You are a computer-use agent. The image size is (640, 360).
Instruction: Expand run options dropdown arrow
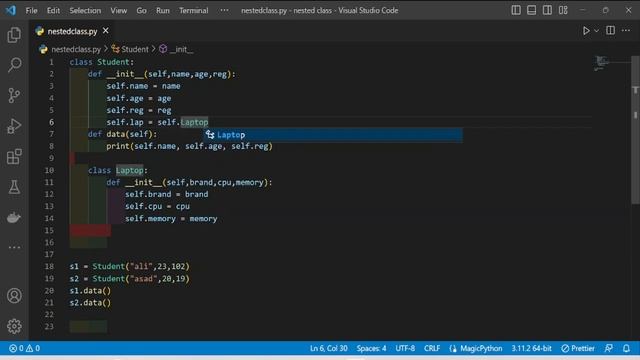[596, 31]
